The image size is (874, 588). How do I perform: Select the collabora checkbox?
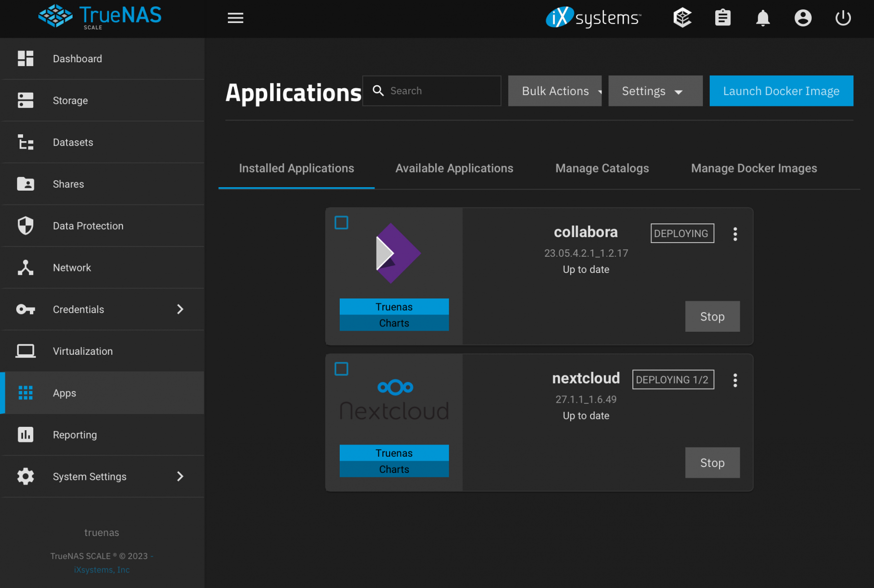pos(341,222)
